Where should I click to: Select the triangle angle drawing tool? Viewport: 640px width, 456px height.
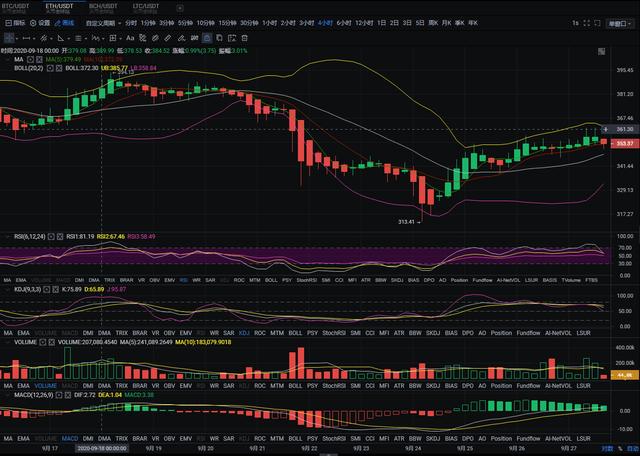point(61,38)
